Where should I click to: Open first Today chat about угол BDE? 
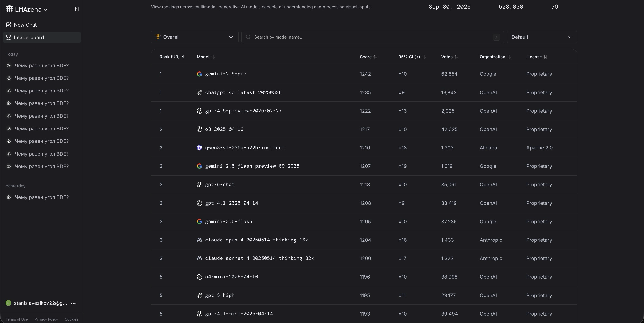[41, 66]
